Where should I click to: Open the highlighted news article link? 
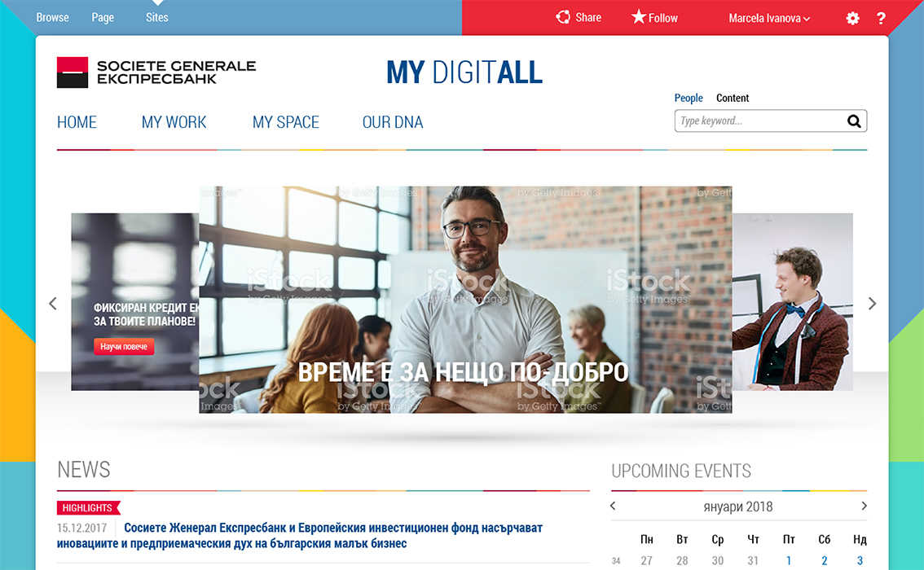pyautogui.click(x=299, y=535)
